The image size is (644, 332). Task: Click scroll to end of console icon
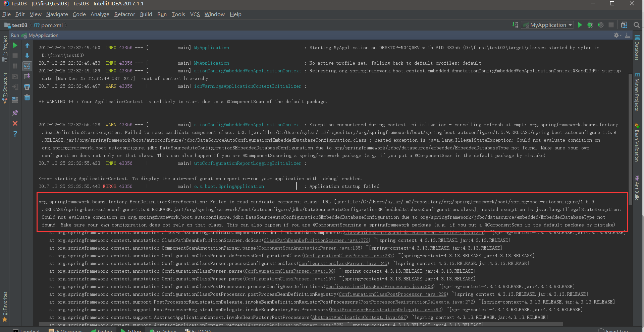(27, 76)
